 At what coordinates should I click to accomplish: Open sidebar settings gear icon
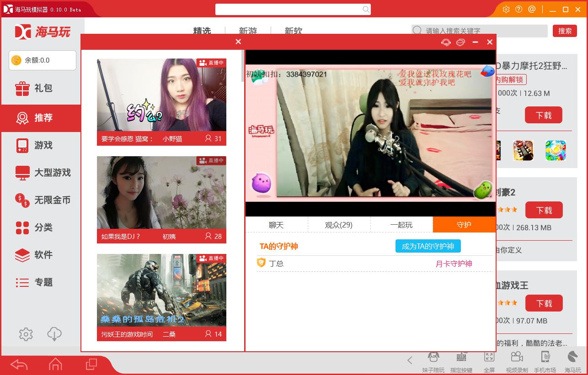[x=26, y=334]
